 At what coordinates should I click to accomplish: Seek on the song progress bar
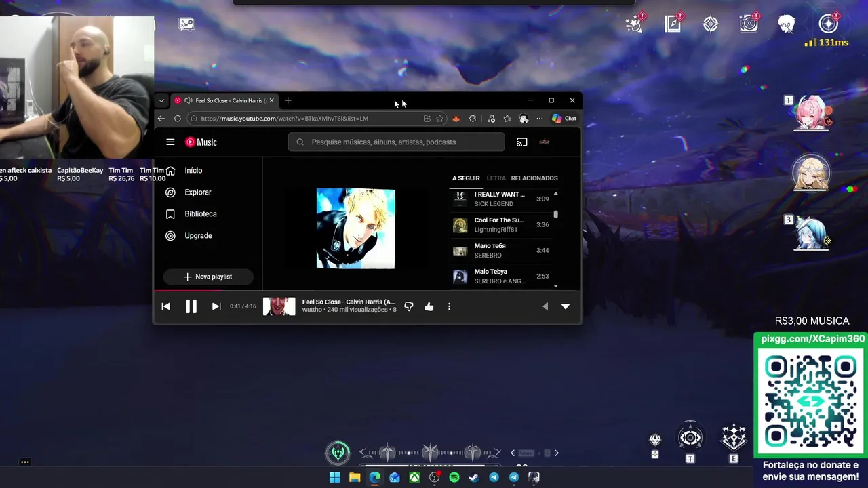pos(368,291)
